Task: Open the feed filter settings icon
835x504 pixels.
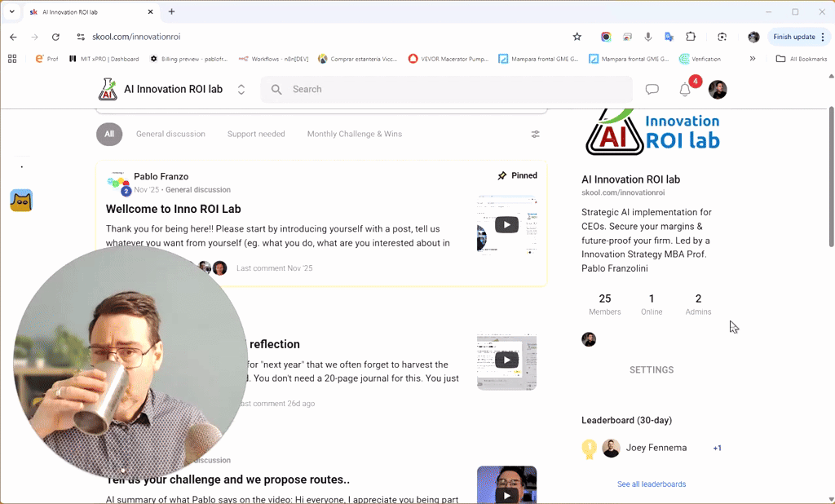Action: (535, 135)
